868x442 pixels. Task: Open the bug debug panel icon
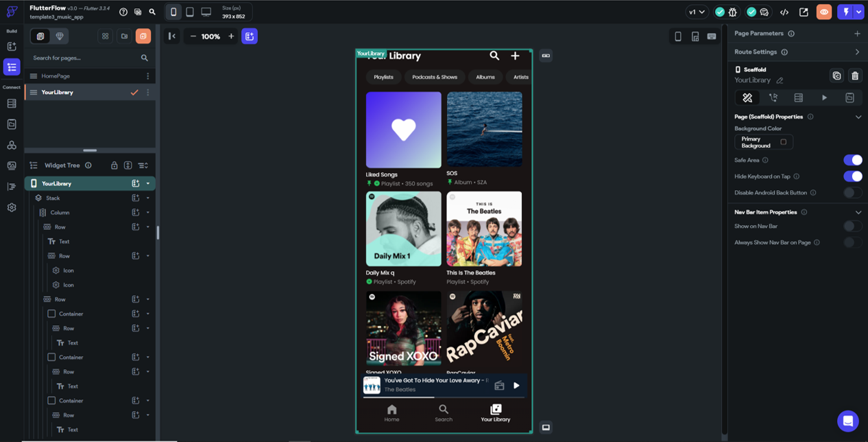[x=732, y=12]
